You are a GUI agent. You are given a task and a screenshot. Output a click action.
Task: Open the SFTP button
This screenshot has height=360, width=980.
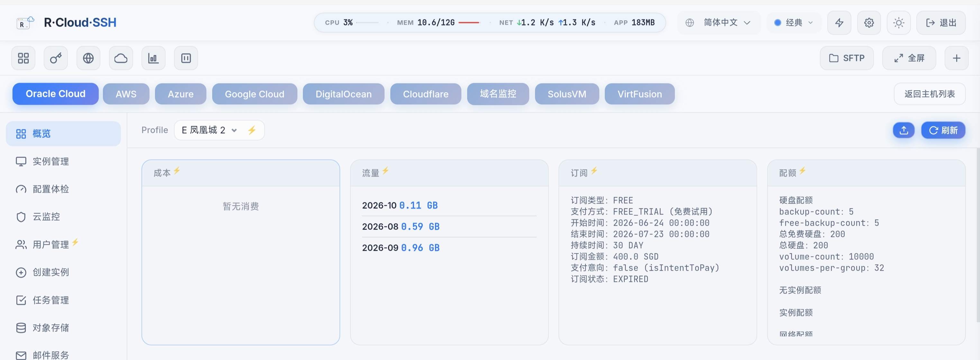pos(847,58)
